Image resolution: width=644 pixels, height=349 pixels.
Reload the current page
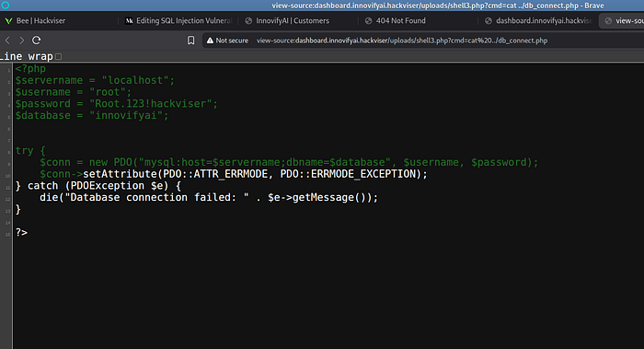[37, 41]
